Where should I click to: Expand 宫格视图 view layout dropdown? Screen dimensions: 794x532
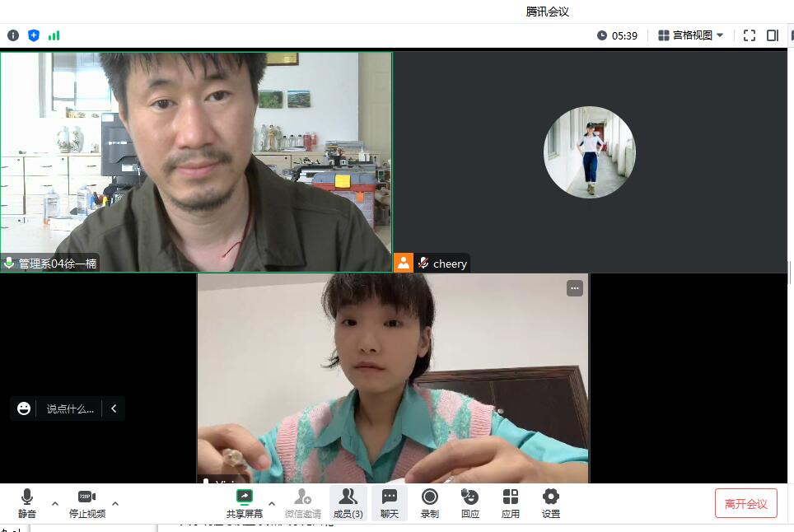click(x=691, y=35)
